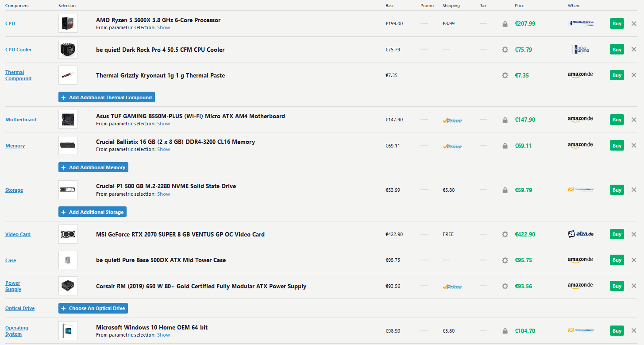The width and height of the screenshot is (644, 345).
Task: Open the Ryzen 5 3600X product thumbnail
Action: pos(68,23)
